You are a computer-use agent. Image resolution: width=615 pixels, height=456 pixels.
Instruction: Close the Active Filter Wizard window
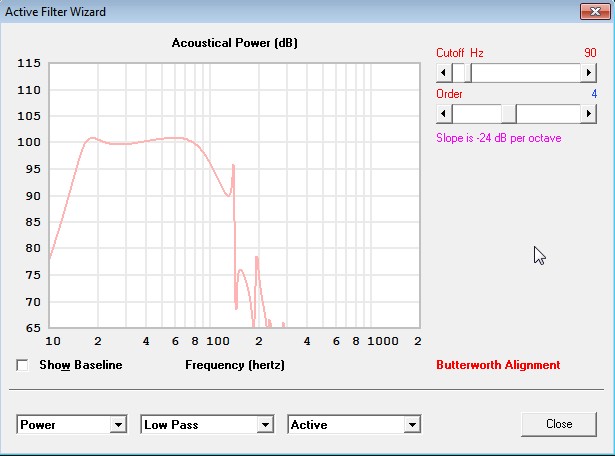(x=595, y=11)
